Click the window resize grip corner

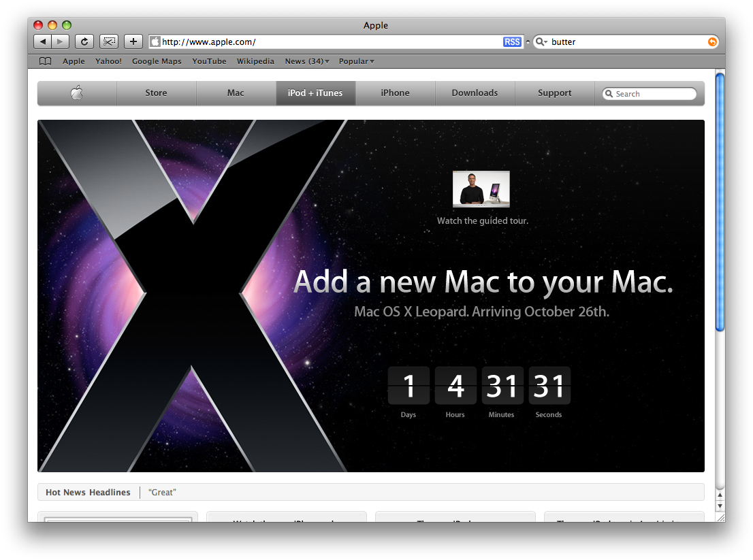coord(720,517)
